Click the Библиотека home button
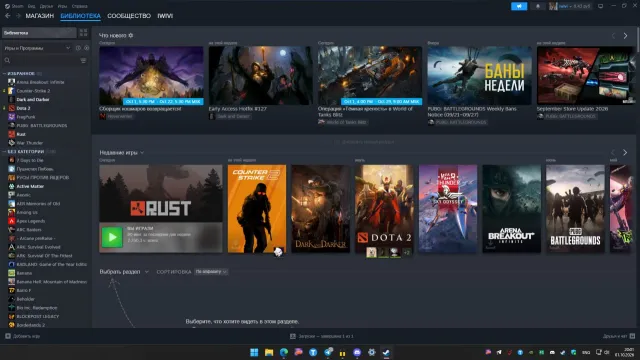The image size is (640, 360). coord(39,33)
